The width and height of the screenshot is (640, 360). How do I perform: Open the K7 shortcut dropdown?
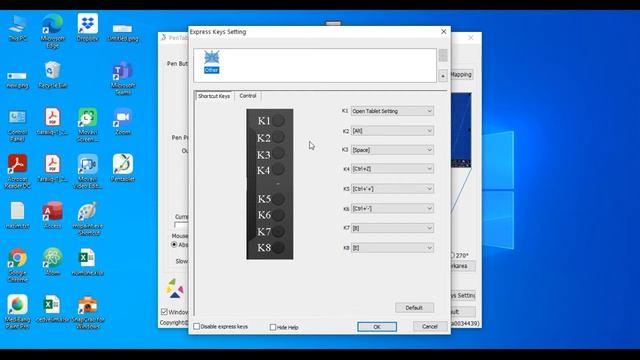pos(392,228)
